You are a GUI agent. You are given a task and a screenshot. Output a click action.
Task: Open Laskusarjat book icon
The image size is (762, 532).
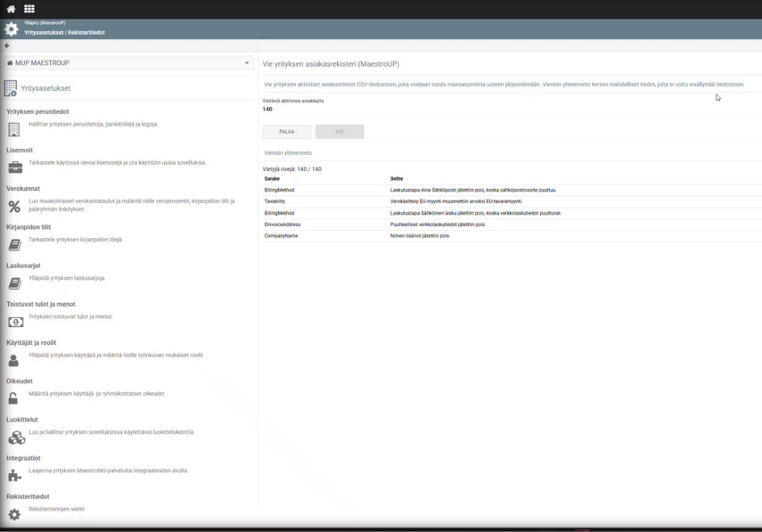pos(14,283)
